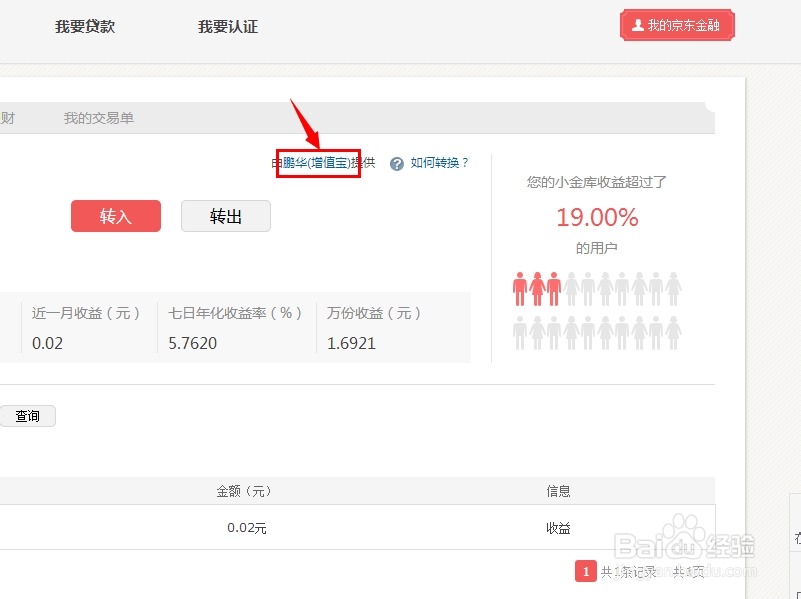Go to 我要贷款 menu item
The image size is (801, 599).
pos(85,27)
